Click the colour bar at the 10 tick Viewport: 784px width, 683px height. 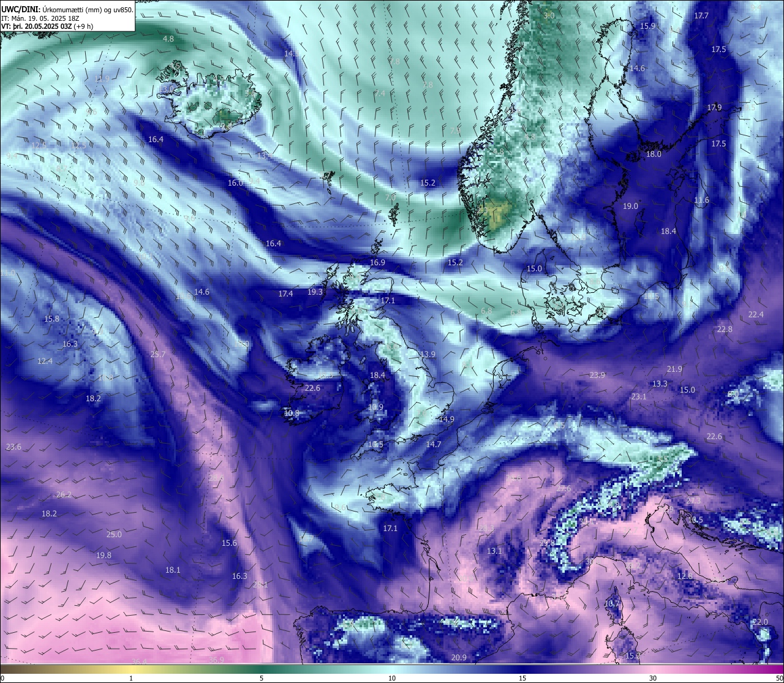coord(392,668)
